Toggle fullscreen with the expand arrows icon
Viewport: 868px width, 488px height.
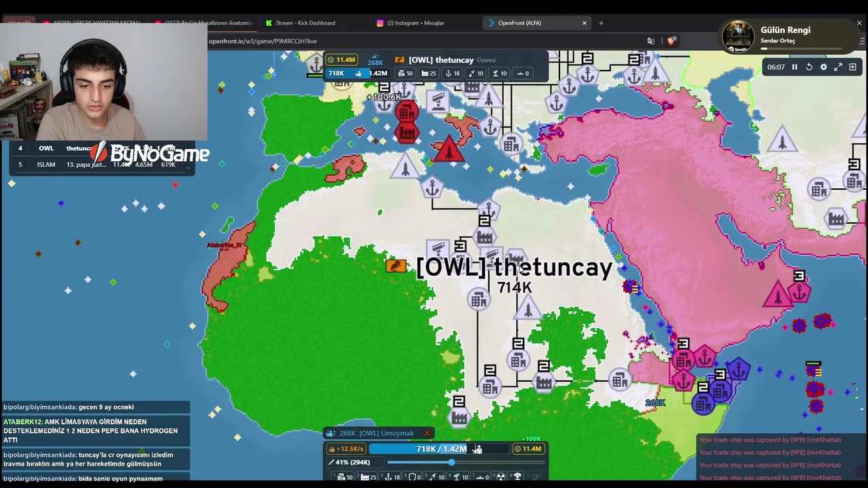coord(838,67)
